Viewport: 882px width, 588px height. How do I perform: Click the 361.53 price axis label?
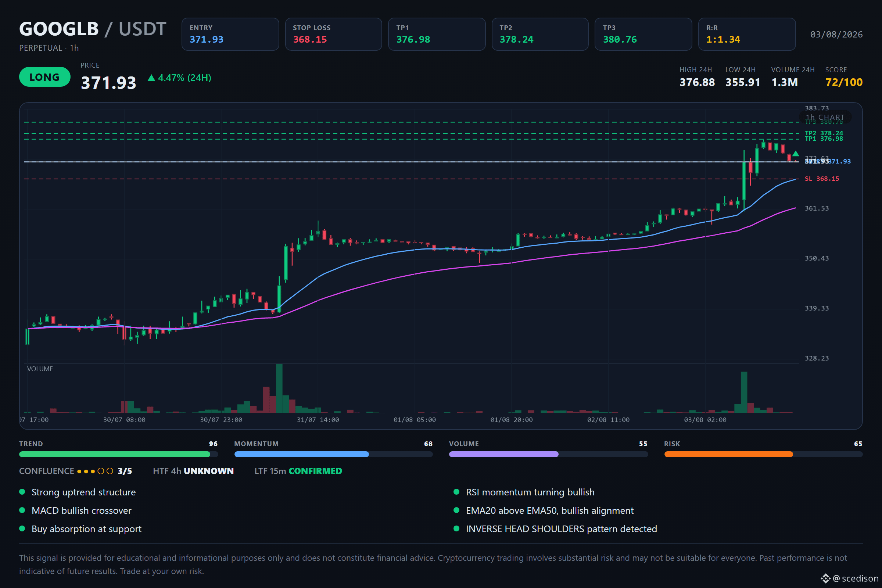[817, 208]
